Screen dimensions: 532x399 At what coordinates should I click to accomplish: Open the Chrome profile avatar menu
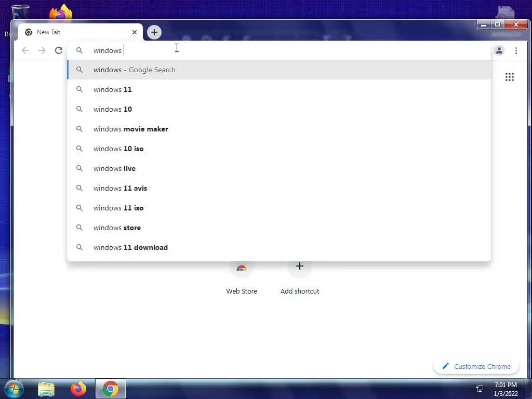(x=499, y=50)
